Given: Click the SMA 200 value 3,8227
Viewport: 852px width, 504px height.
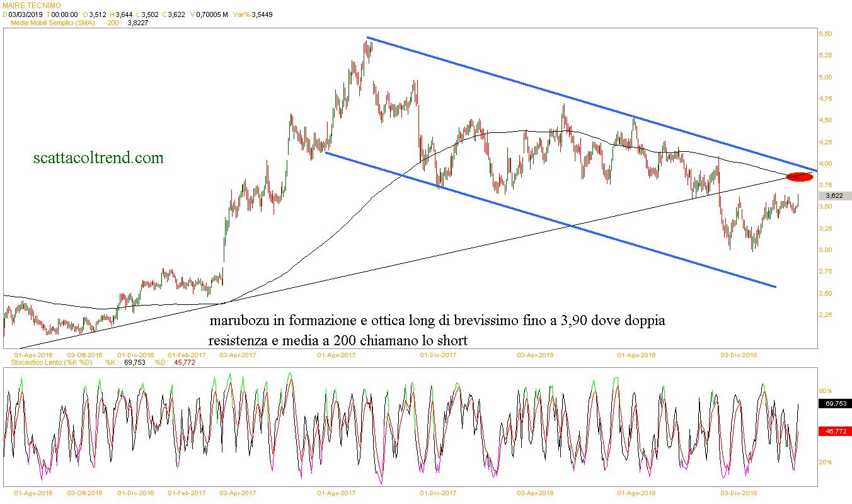Looking at the screenshot, I should pos(137,23).
